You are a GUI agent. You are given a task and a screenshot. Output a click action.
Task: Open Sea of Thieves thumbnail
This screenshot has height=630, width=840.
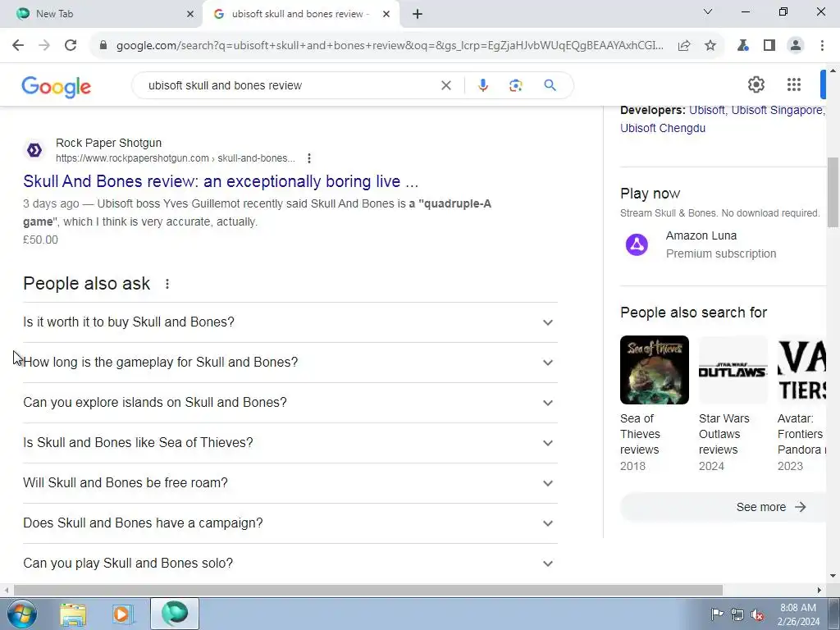(x=655, y=370)
